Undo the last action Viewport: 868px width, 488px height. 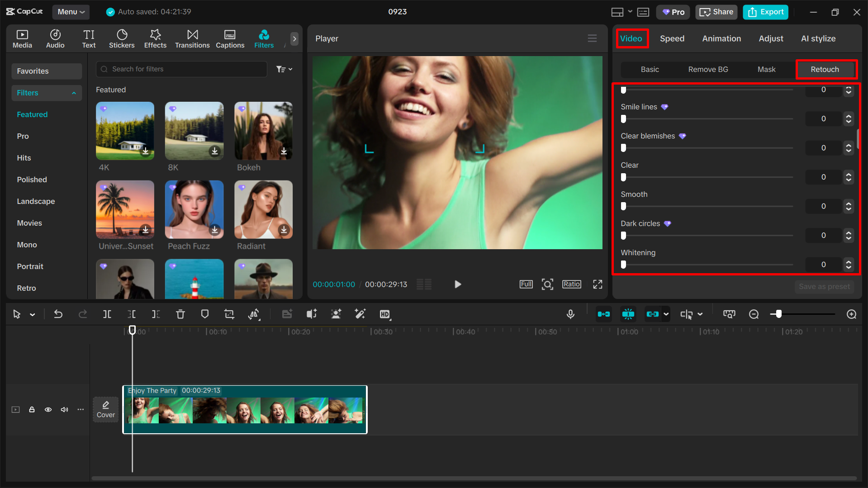(58, 314)
